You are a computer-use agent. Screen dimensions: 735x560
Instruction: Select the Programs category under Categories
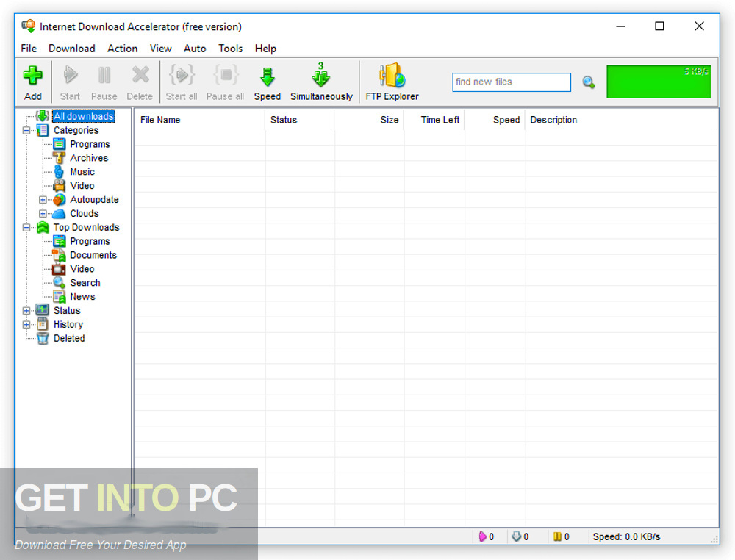(90, 144)
